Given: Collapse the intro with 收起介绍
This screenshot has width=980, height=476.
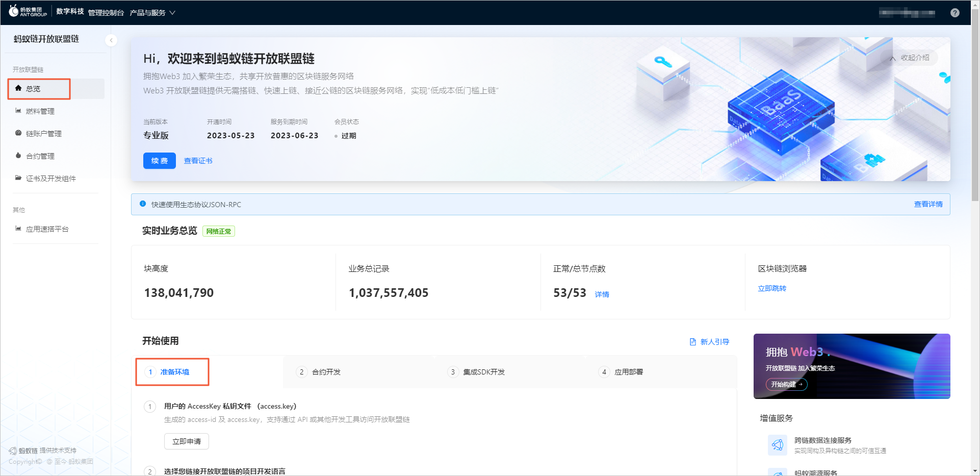Looking at the screenshot, I should pos(910,58).
